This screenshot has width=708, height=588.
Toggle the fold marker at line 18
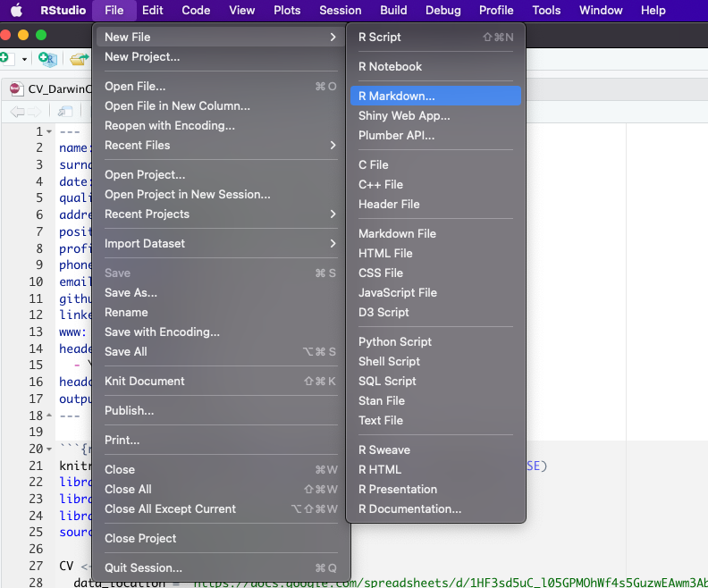pyautogui.click(x=49, y=416)
